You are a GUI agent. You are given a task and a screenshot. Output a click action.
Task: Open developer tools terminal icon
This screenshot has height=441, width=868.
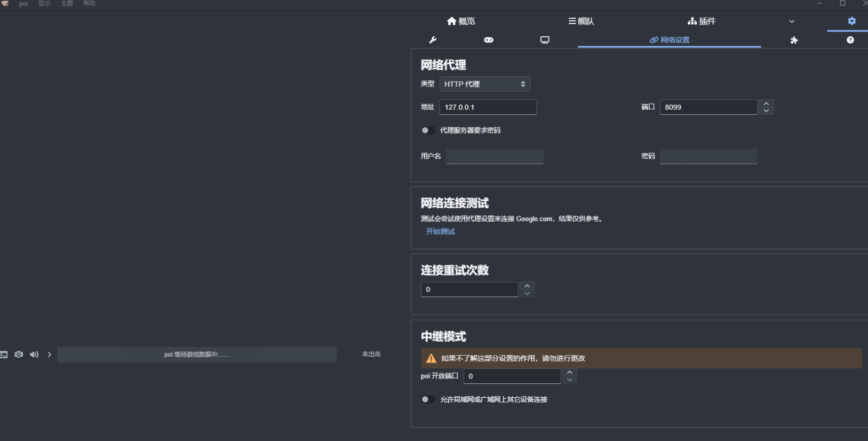pos(4,355)
